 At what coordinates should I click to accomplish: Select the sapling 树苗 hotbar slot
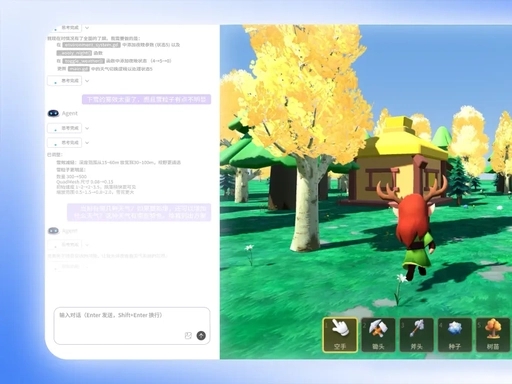coord(493,335)
